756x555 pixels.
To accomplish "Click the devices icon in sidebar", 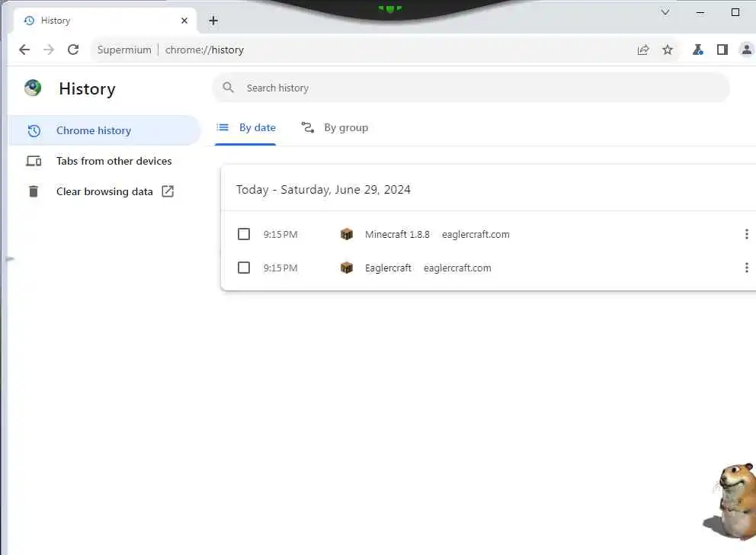I will click(34, 161).
